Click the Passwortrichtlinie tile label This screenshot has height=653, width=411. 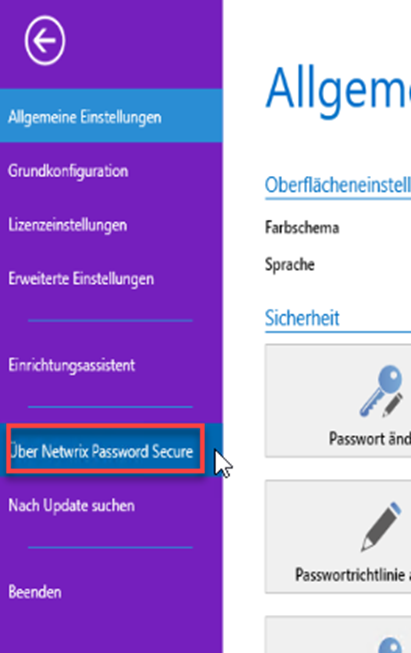tap(353, 575)
